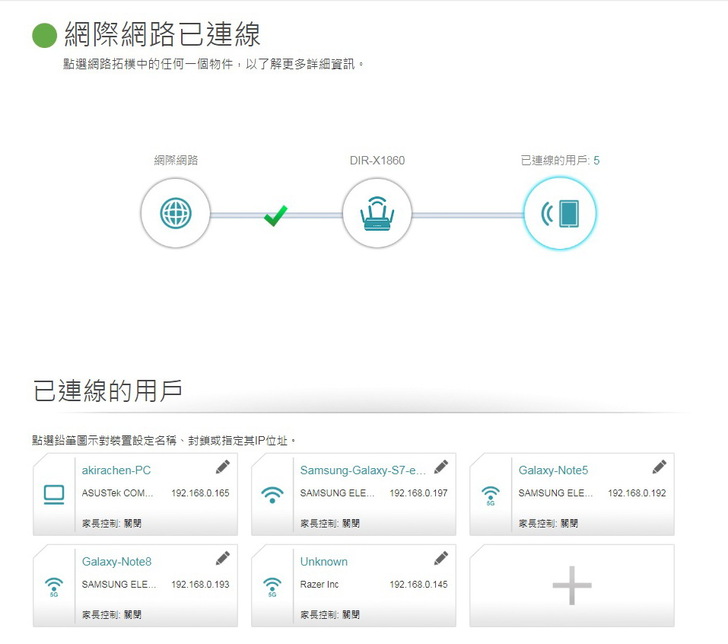The image size is (728, 644).
Task: Select the DIR-X1860 router icon
Action: [x=377, y=213]
